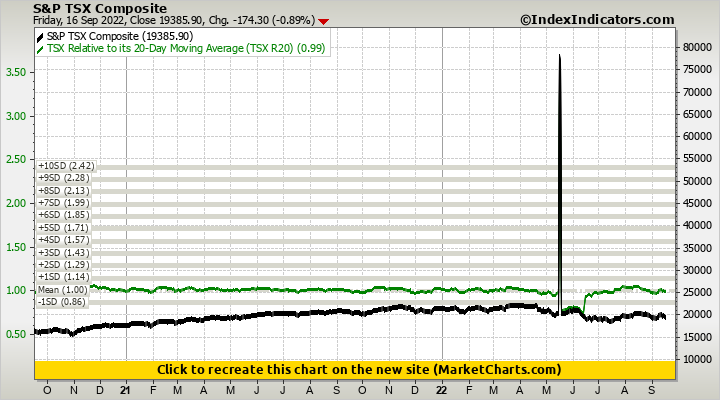Image resolution: width=720 pixels, height=400 pixels.
Task: Click the Friday, 16 Sep 2022 close date line
Action: (174, 20)
